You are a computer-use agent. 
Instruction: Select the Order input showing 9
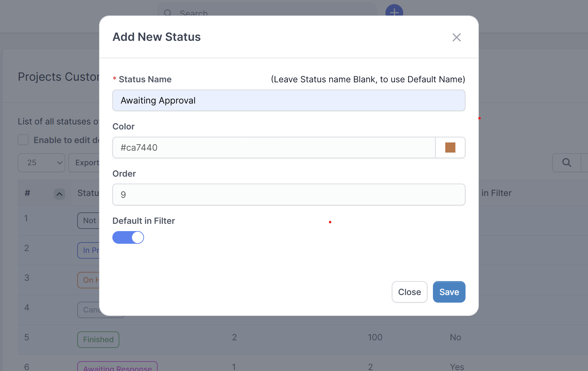coord(289,194)
